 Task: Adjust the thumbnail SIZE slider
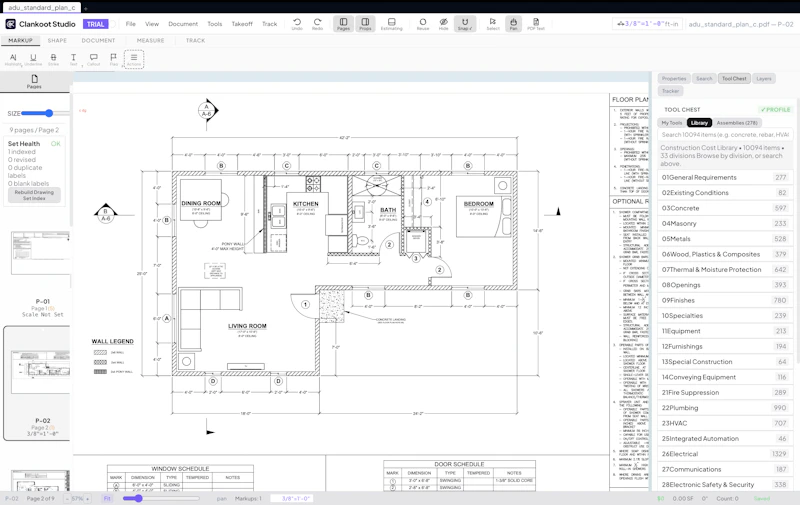click(45, 113)
